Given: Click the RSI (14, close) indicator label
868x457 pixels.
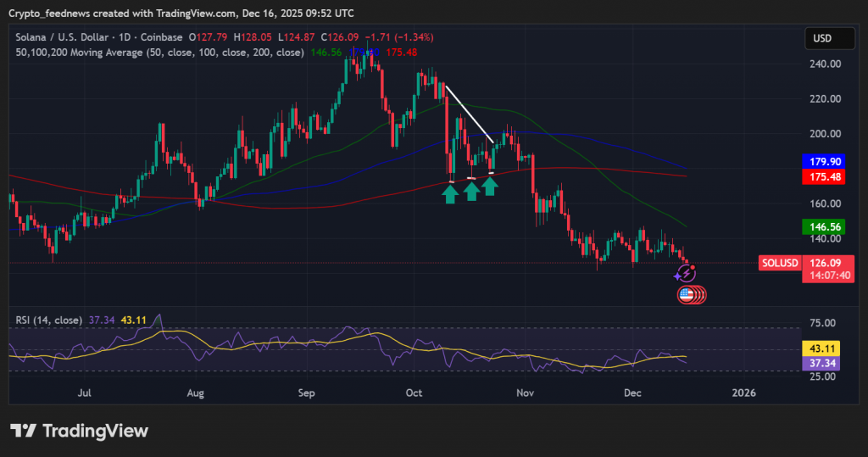Looking at the screenshot, I should 49,320.
